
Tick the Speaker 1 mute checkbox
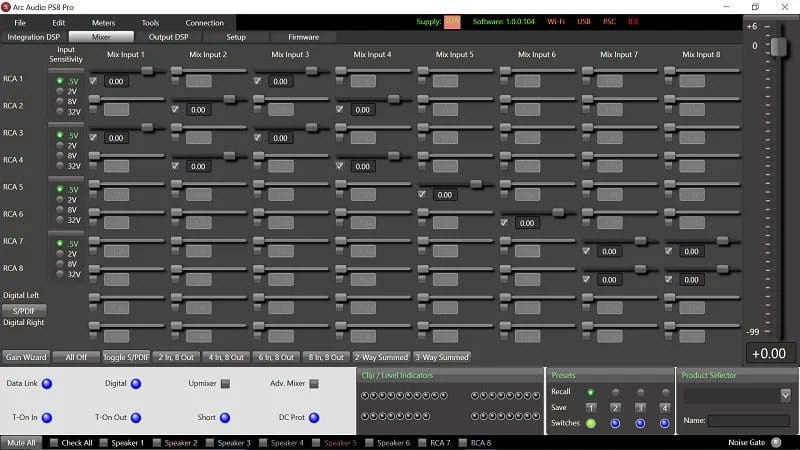coord(104,443)
